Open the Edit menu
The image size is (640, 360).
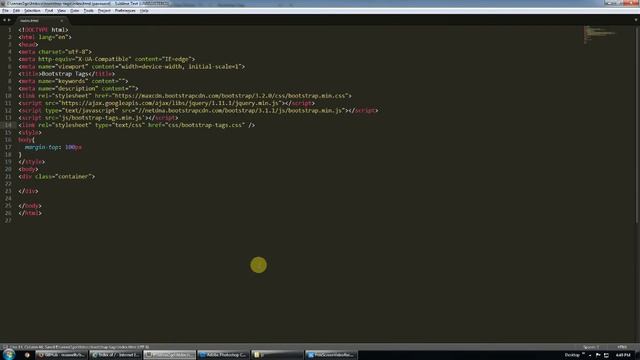16,11
